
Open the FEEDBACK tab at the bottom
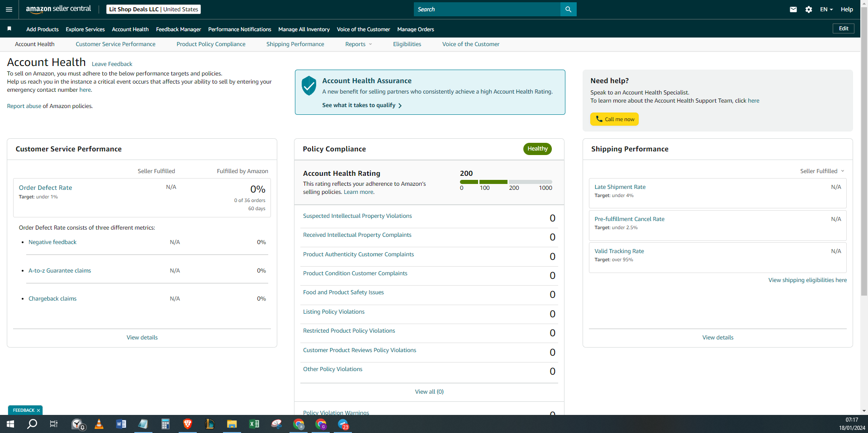(24, 410)
